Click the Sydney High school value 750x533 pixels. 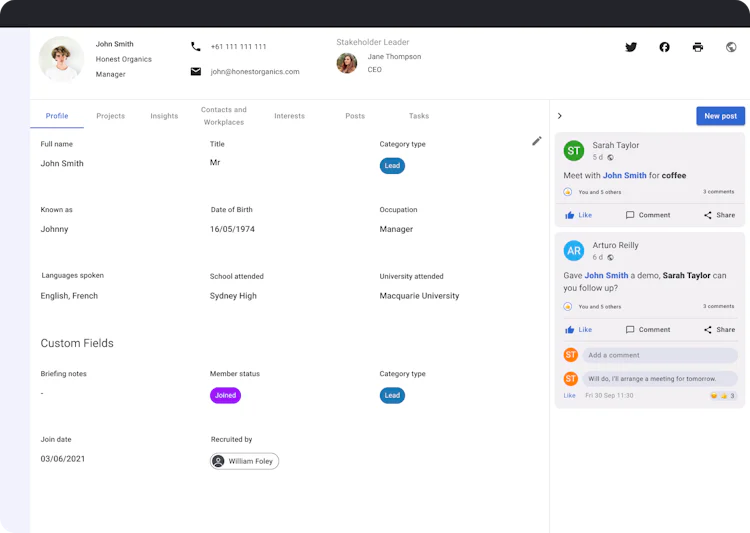(x=233, y=296)
